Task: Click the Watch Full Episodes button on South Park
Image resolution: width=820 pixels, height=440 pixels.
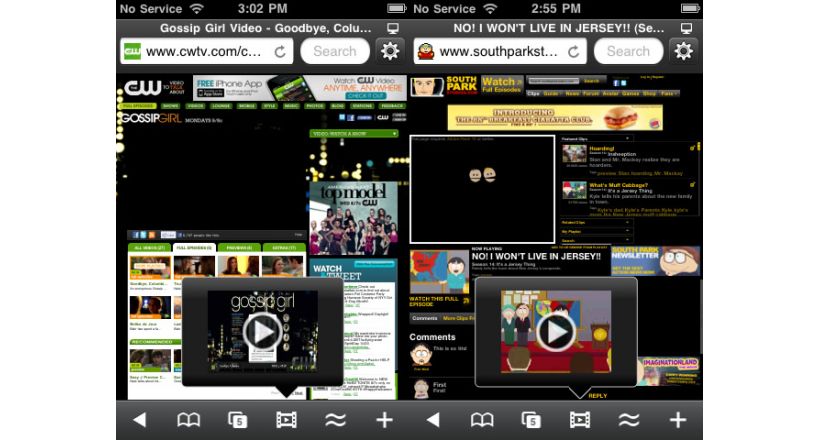Action: coord(502,85)
